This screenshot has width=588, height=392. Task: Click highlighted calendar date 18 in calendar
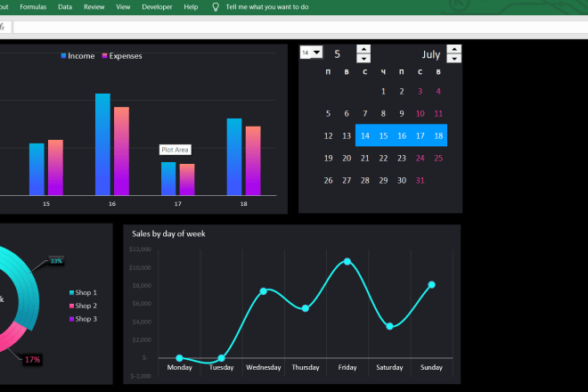pos(438,135)
